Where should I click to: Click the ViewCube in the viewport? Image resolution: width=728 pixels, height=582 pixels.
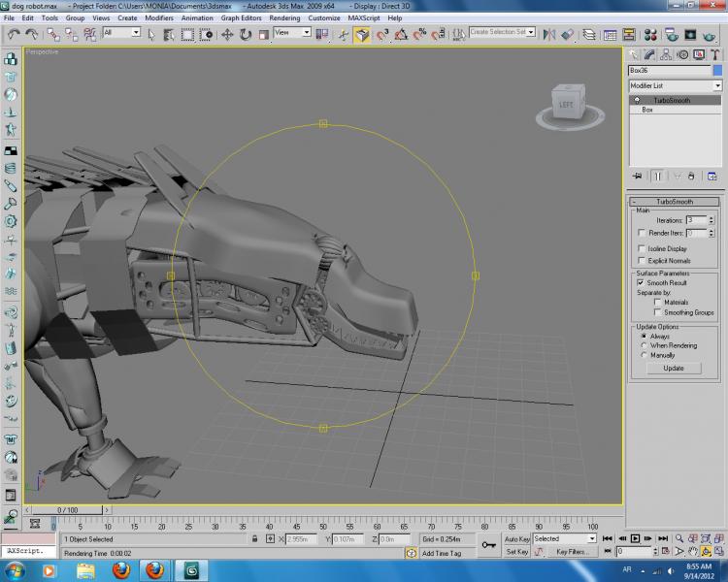pos(566,103)
